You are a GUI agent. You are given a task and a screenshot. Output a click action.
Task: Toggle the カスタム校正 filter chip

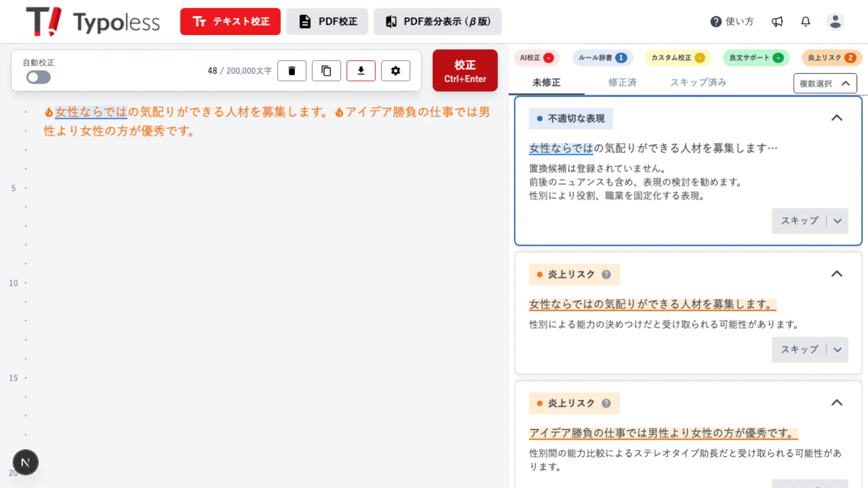(678, 57)
